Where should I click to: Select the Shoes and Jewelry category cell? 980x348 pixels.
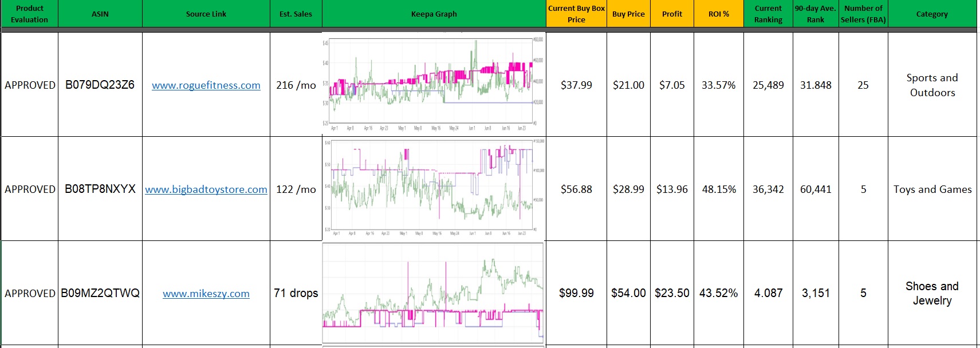click(932, 293)
